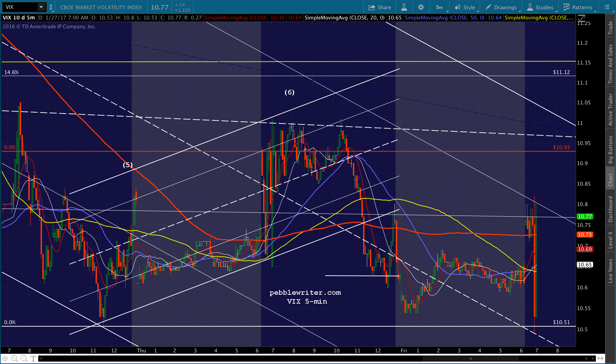Image resolution: width=616 pixels, height=364 pixels.
Task: Click the price axis scale icon top-right
Action: [x=582, y=18]
